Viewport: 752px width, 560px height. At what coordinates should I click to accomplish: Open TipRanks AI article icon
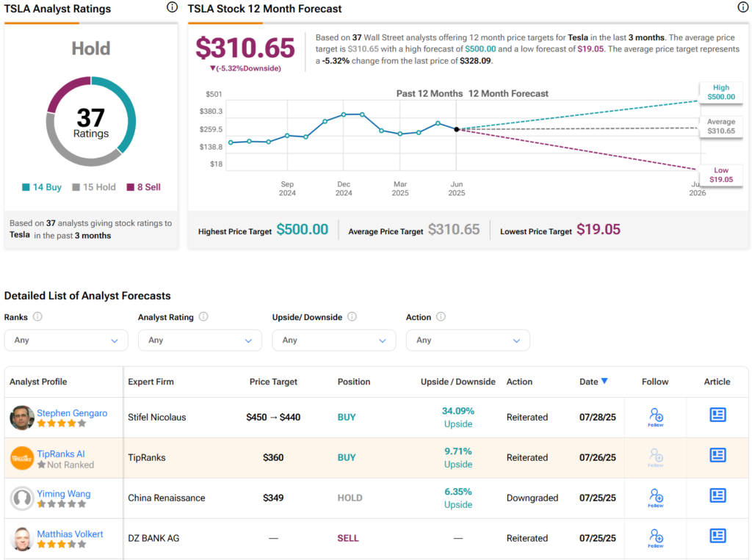click(x=717, y=455)
